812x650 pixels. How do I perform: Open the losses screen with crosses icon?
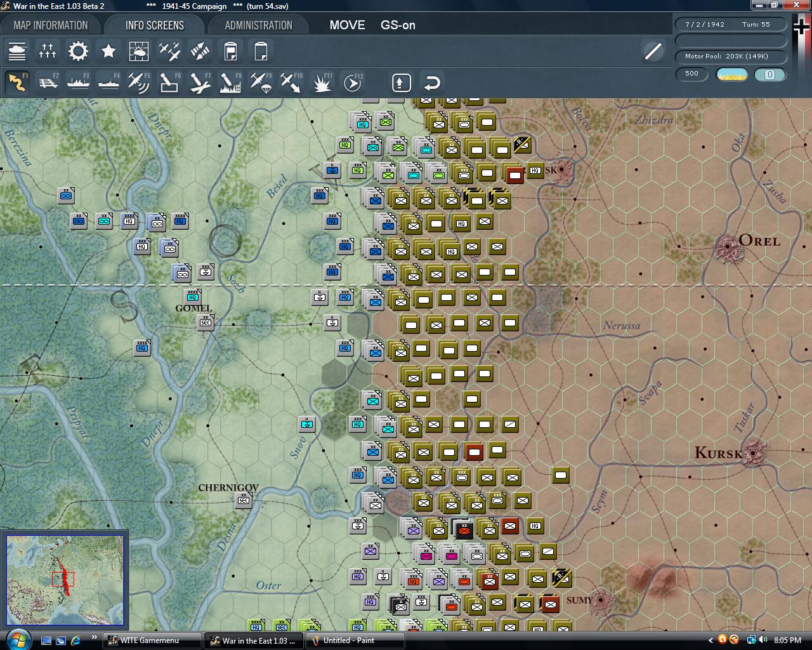(x=48, y=51)
